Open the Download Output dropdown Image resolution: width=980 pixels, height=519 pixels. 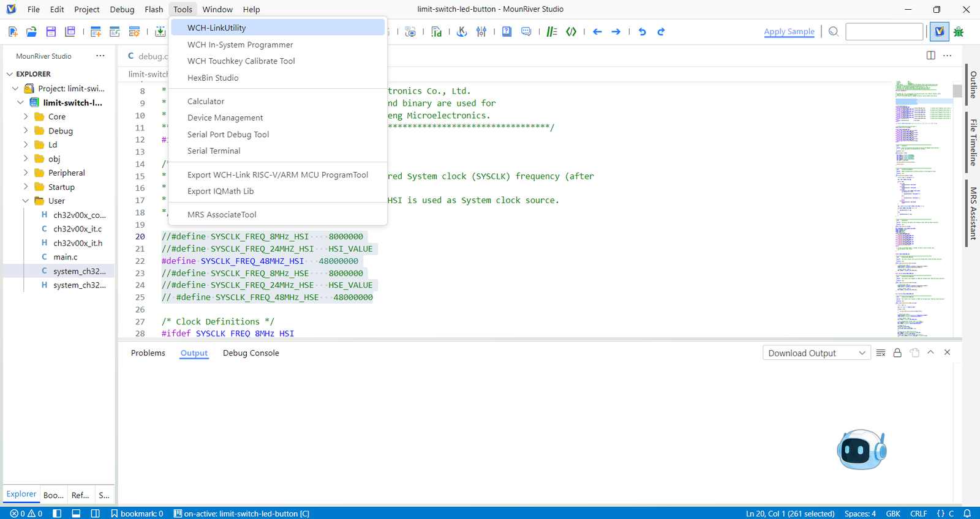(x=816, y=353)
